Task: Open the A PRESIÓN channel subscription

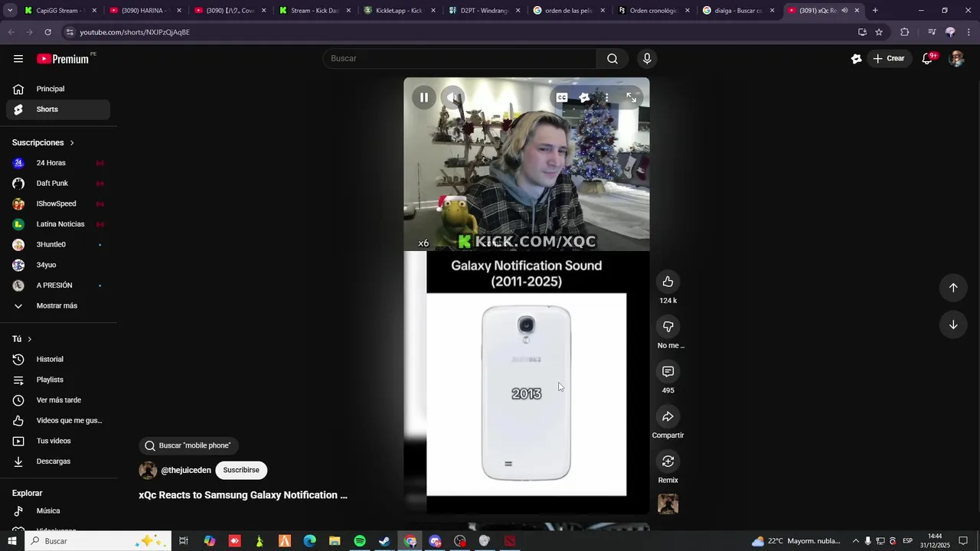Action: coord(58,285)
